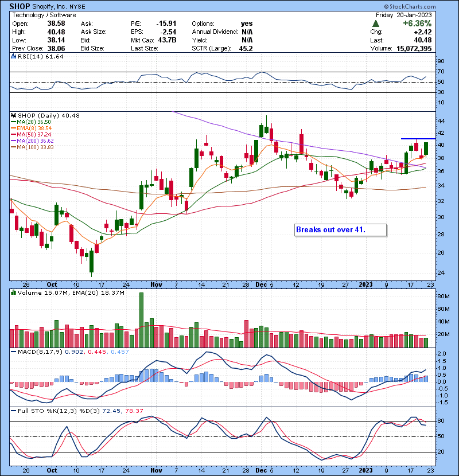The image size is (459, 476).
Task: Click the Shopify, Inc. company name
Action: 50,6
